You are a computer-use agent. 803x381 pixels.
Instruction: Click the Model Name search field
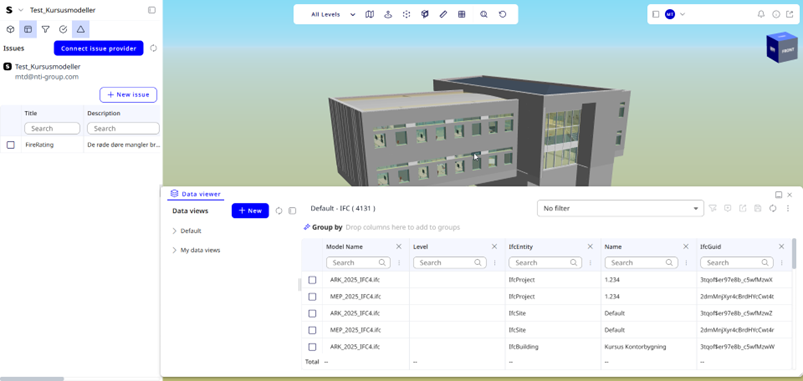pos(358,263)
